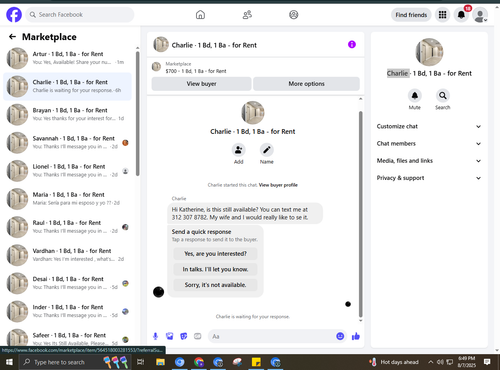Click the GIF icon in composer
The image size is (500, 370).
[198, 336]
